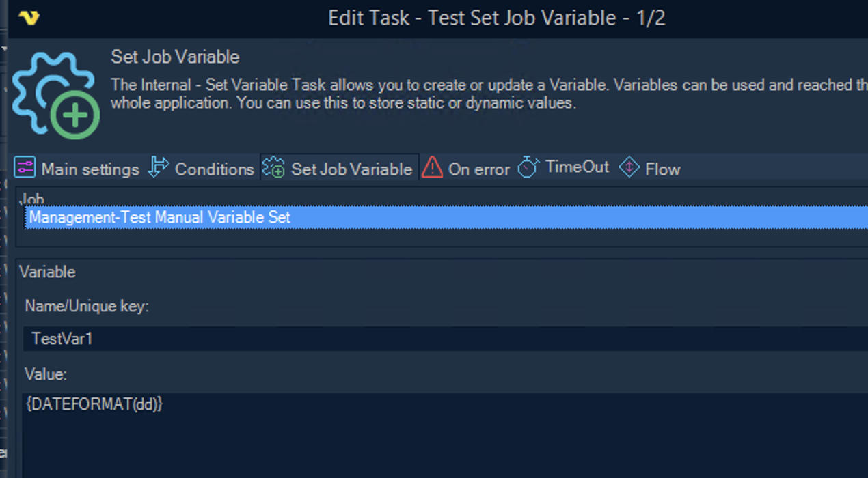
Task: Switch to the Flow tab
Action: [662, 169]
